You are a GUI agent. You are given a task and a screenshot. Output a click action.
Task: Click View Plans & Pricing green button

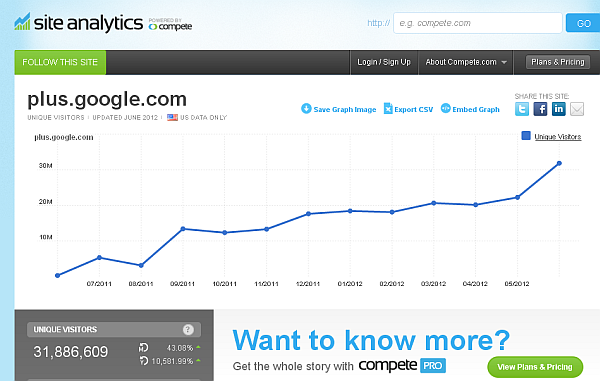point(535,367)
